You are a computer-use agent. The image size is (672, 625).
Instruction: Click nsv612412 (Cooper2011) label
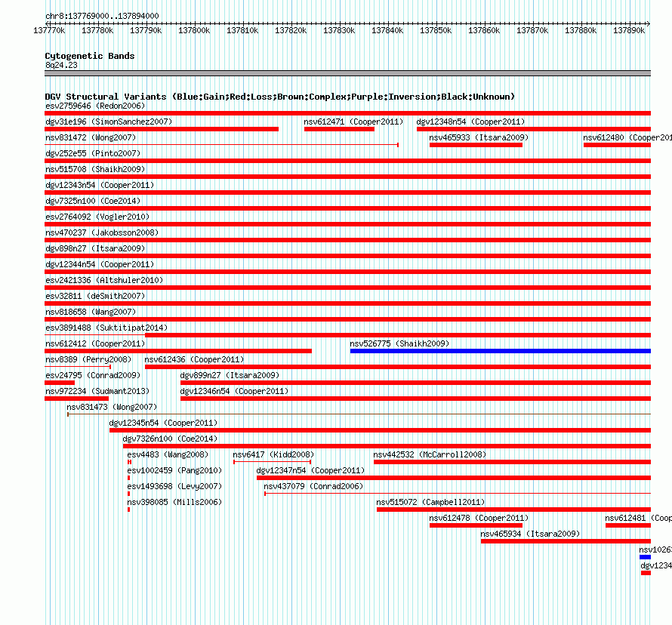[95, 343]
